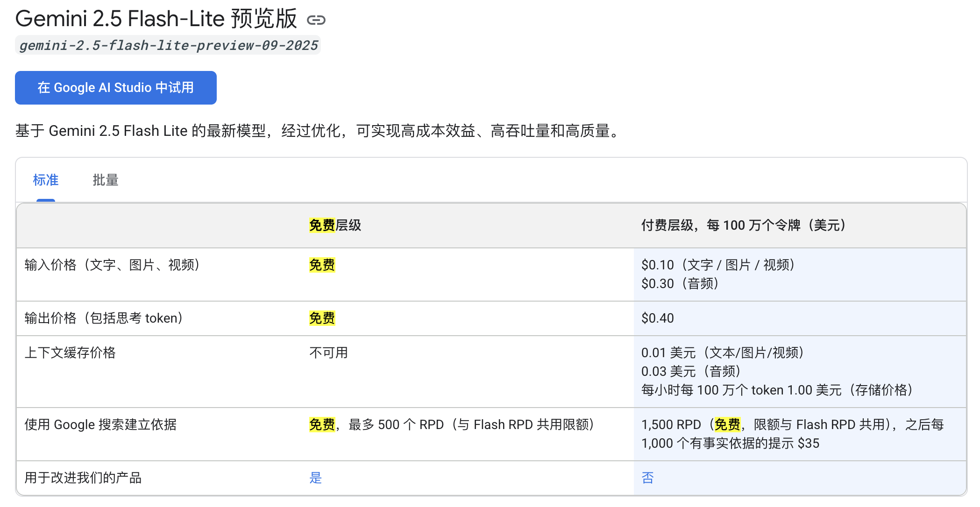
Task: Click the model description starting with 基于 Gemini 2.5 Flash Lite
Action: click(x=319, y=131)
